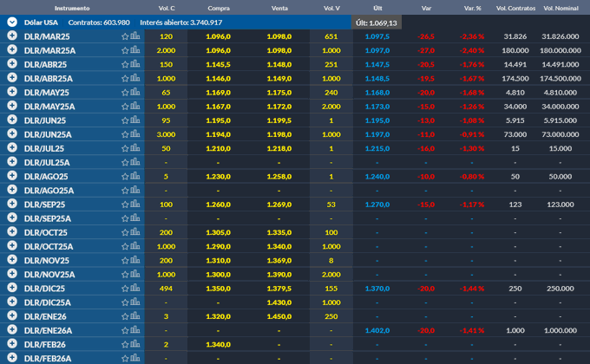Click DLR/MAR25A volume 180.000
This screenshot has width=590, height=364.
(515, 50)
